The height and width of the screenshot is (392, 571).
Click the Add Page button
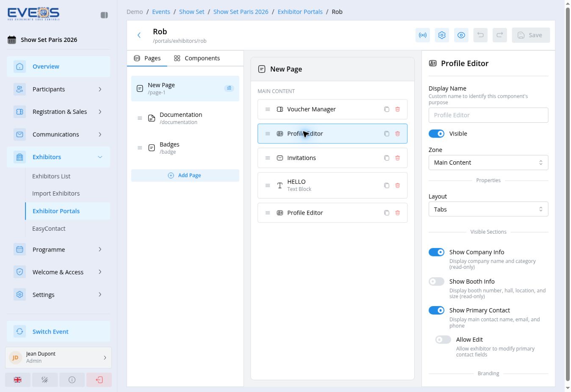[x=185, y=176]
